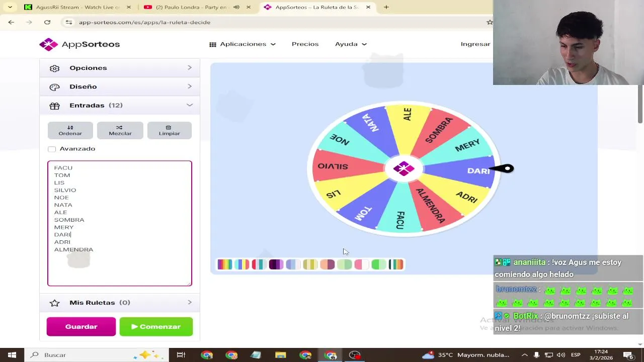
Task: Select the pink and white palette
Action: (x=361, y=264)
